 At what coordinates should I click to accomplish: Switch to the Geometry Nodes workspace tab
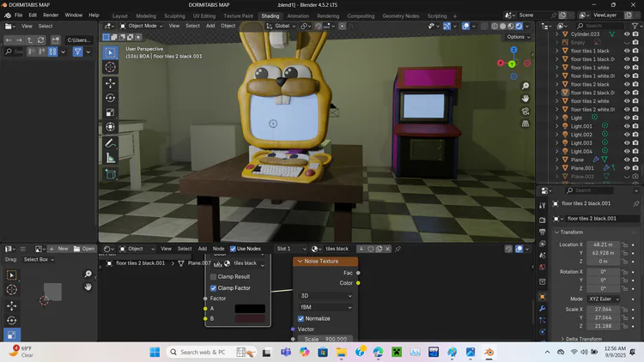click(401, 16)
